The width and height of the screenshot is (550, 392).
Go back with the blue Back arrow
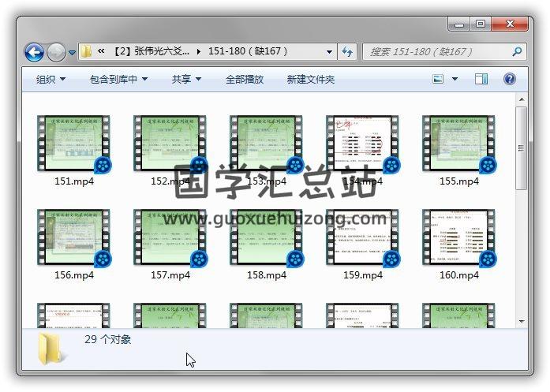[34, 52]
